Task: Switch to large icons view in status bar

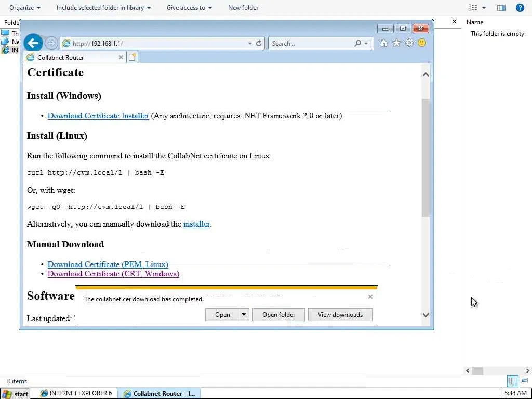Action: [x=524, y=381]
